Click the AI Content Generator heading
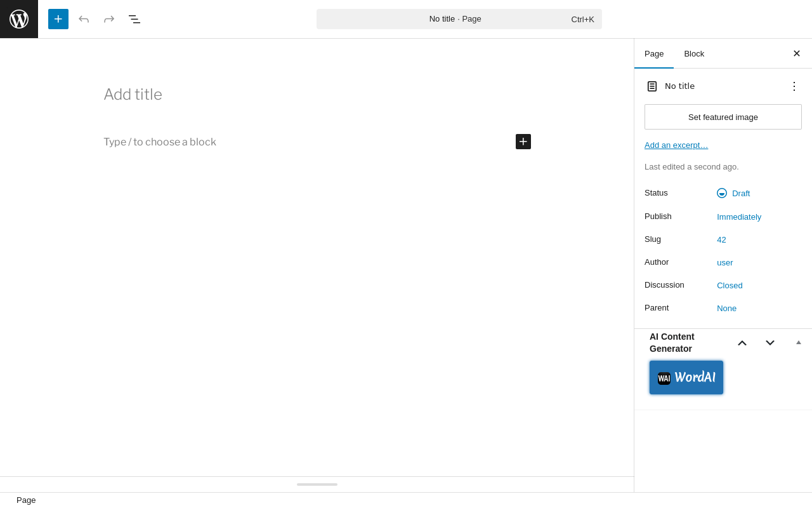 click(x=672, y=343)
